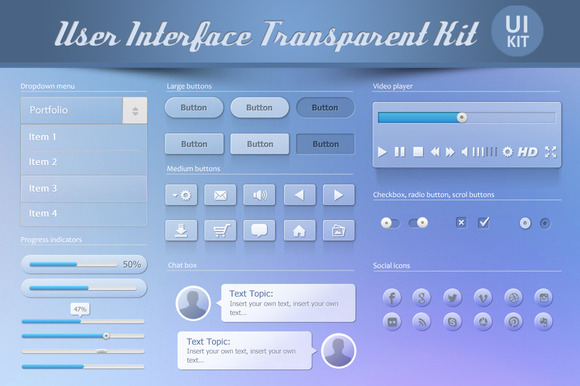Click the left arrow medium button
This screenshot has height=386, width=580.
click(300, 195)
